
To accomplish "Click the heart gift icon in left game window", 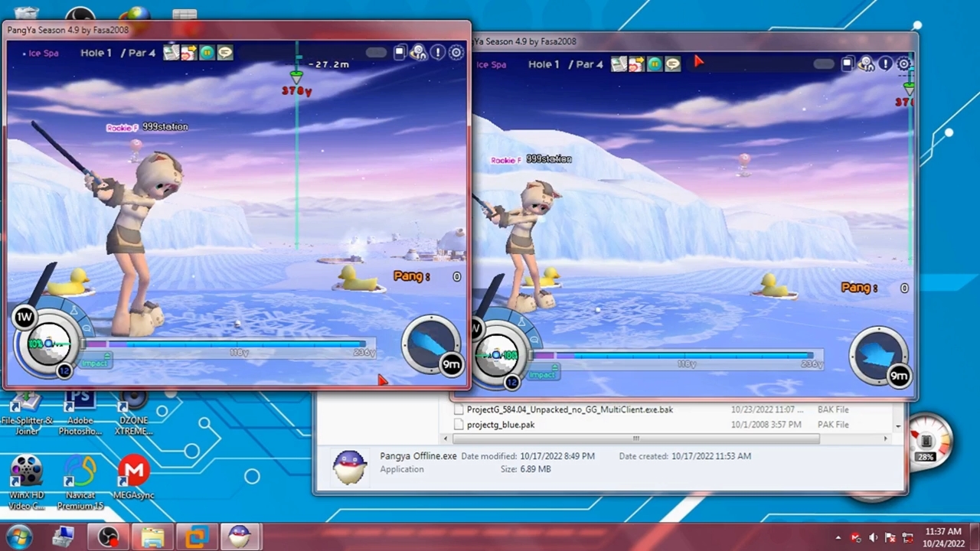I will (x=188, y=52).
